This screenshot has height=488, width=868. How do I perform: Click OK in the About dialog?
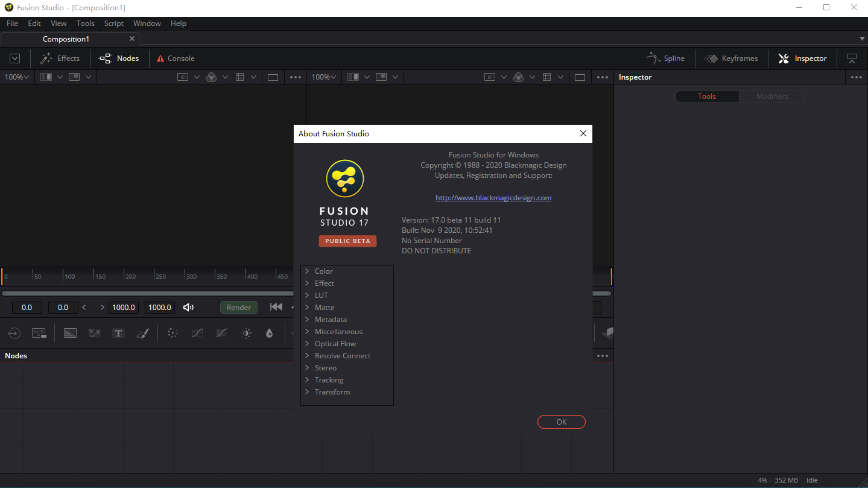coord(562,422)
